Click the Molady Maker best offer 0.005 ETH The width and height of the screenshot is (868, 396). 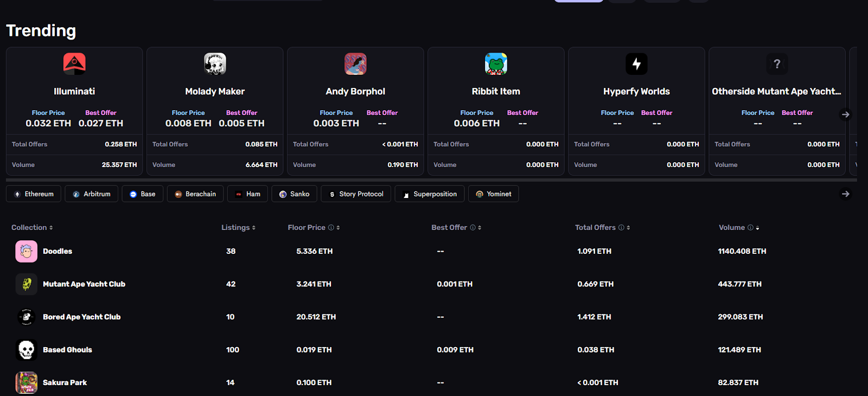point(241,123)
